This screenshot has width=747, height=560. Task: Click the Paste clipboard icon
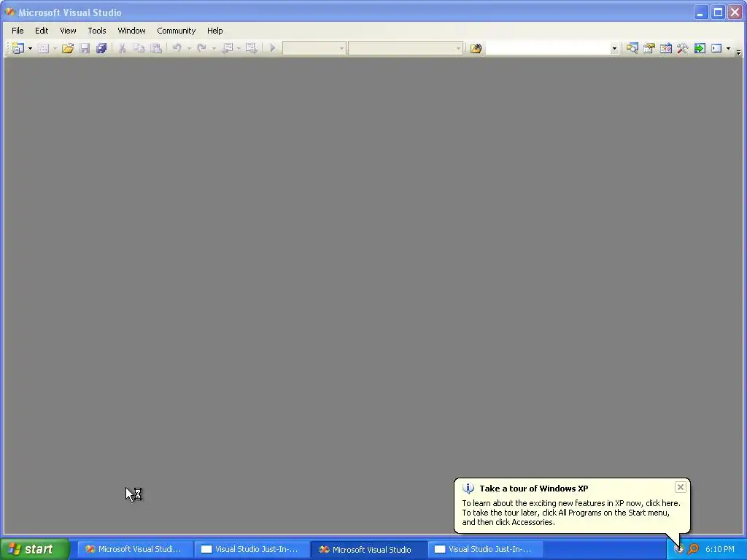(x=156, y=48)
